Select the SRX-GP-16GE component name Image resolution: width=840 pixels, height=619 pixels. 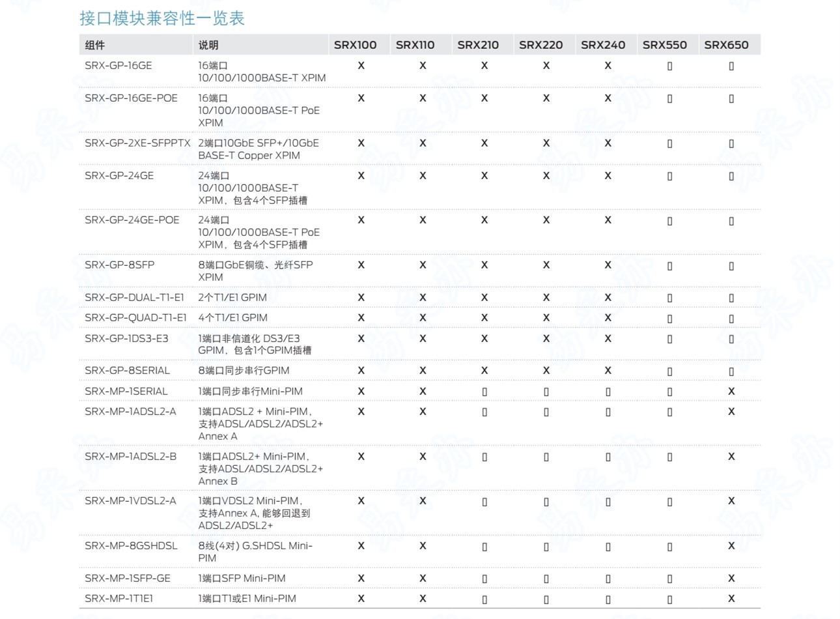pos(119,66)
